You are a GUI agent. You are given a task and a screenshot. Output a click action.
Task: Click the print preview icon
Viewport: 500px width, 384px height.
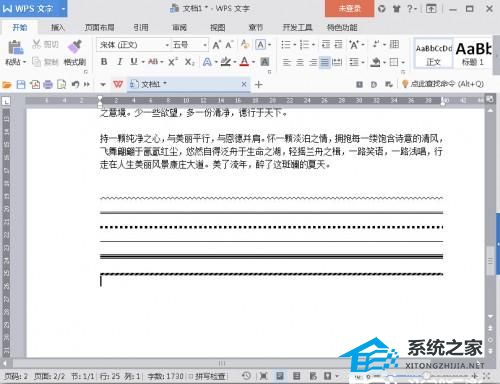[61, 85]
